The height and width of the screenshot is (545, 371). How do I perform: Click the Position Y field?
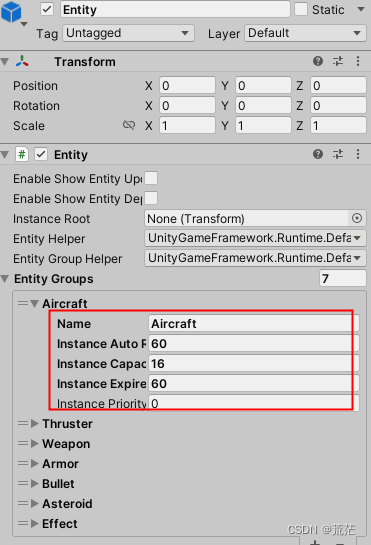pyautogui.click(x=263, y=86)
